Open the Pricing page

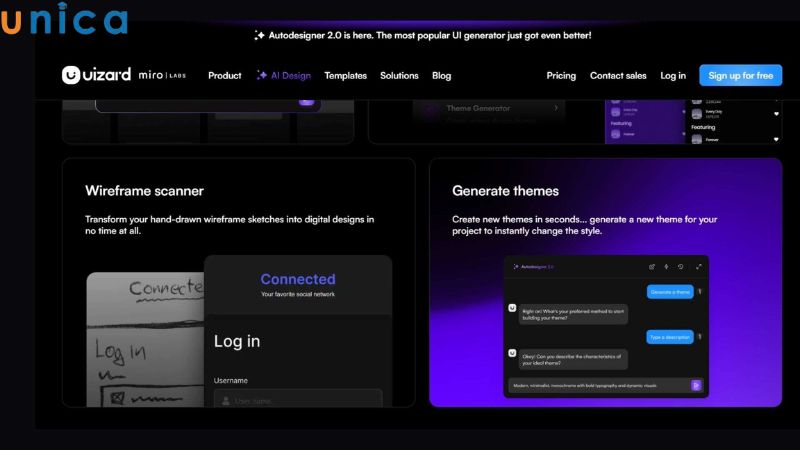[561, 76]
